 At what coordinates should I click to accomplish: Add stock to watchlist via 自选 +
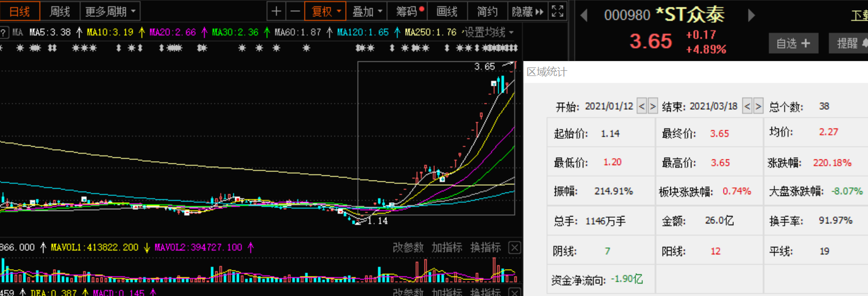click(x=793, y=43)
